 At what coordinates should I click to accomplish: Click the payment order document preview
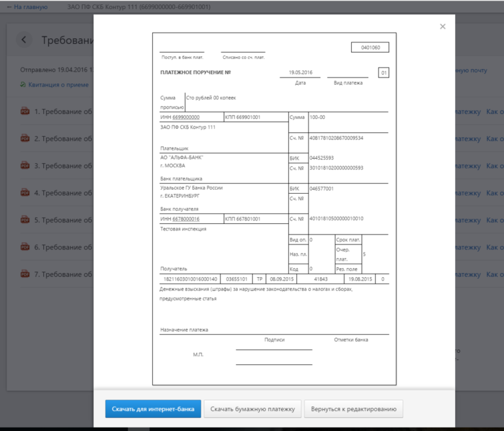point(274,209)
